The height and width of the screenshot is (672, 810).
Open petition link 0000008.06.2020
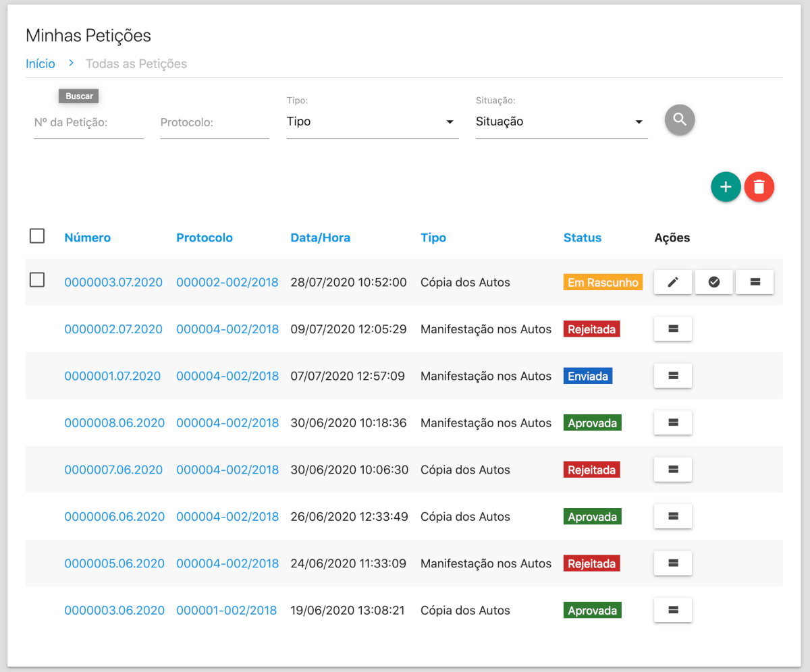115,423
